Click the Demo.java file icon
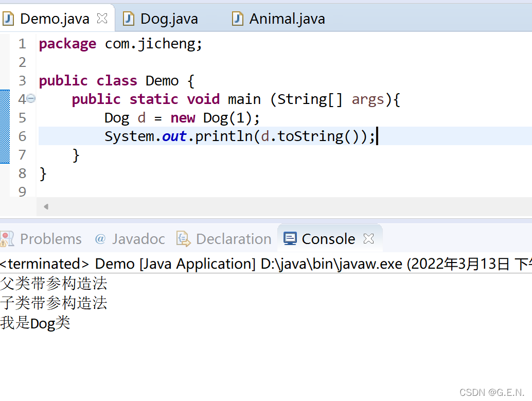This screenshot has height=401, width=532. [x=8, y=19]
